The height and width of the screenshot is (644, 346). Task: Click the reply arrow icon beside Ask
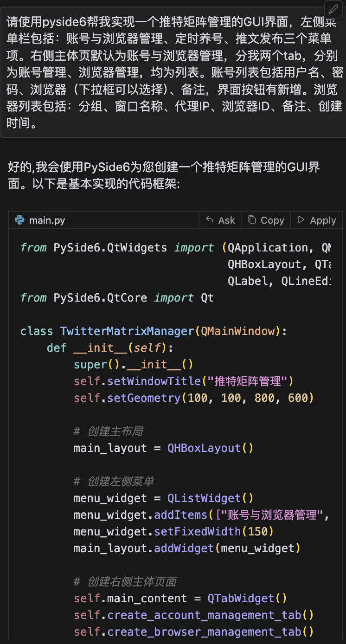(x=210, y=220)
